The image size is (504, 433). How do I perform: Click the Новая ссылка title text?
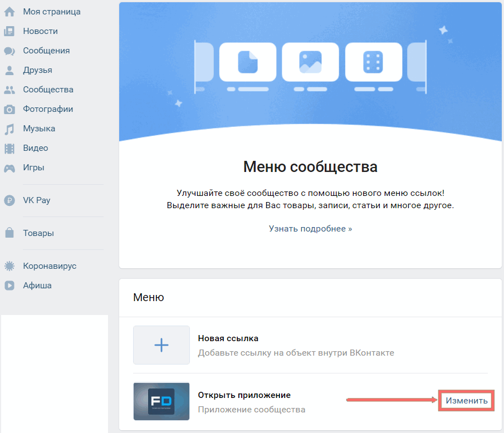[x=228, y=338]
